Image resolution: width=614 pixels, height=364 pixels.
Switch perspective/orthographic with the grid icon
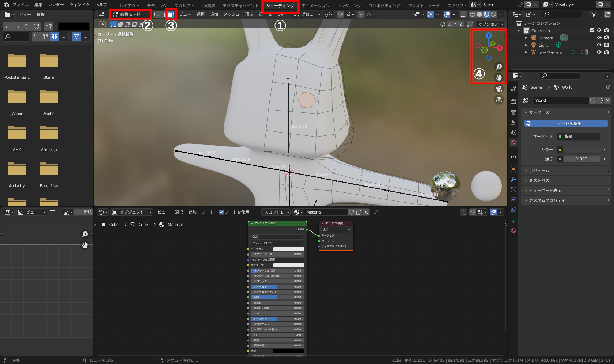[499, 100]
